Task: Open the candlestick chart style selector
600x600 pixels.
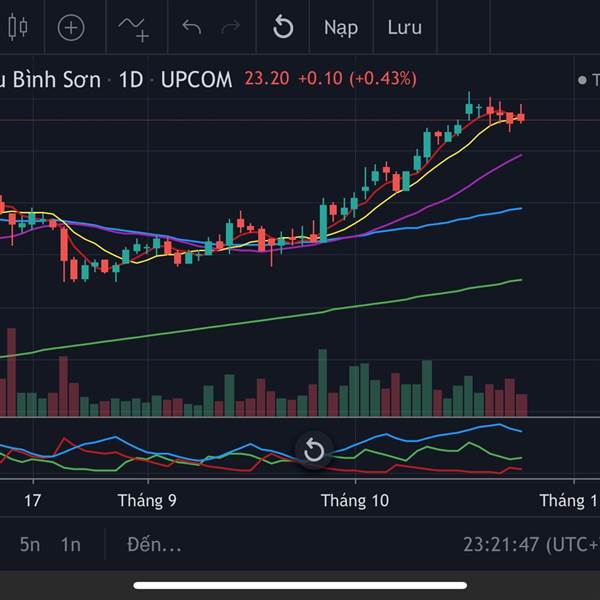Action: point(18,27)
